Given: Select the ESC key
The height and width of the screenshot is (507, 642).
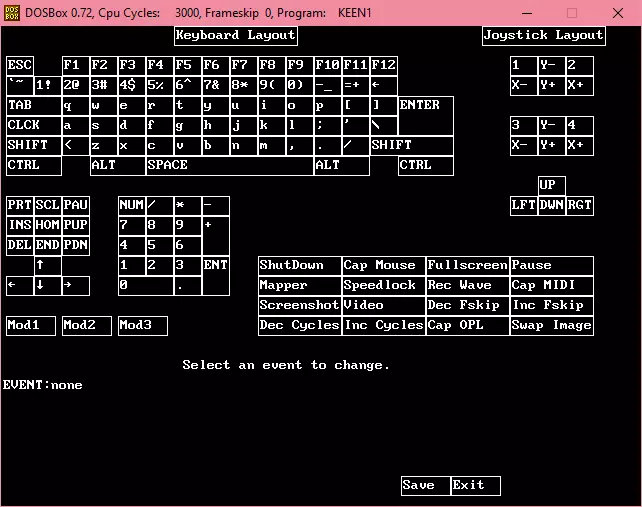Looking at the screenshot, I should click(20, 66).
